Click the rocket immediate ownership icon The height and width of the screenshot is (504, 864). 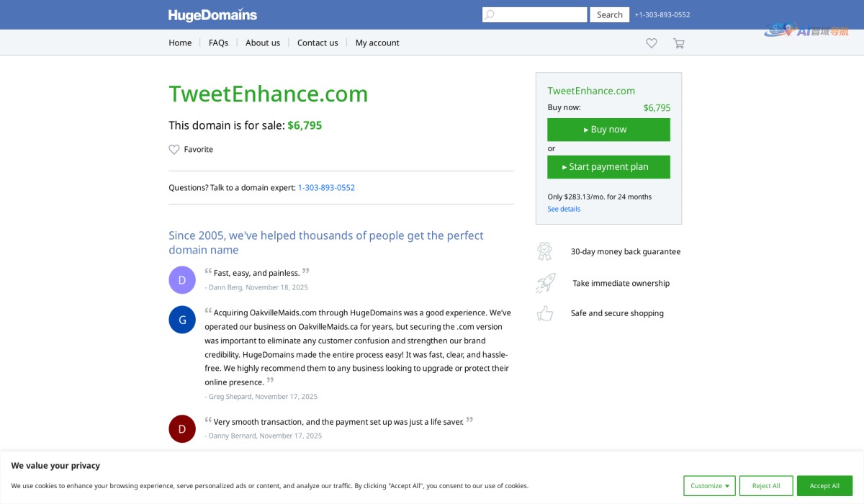click(x=545, y=283)
